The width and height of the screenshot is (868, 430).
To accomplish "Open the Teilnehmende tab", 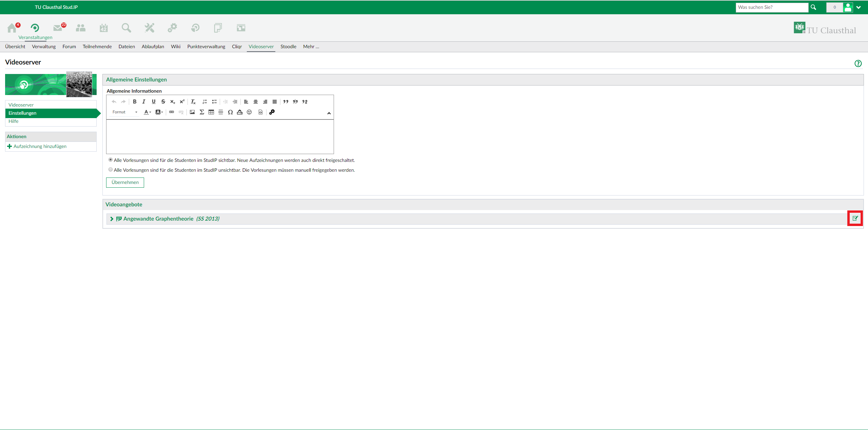I will pyautogui.click(x=97, y=46).
